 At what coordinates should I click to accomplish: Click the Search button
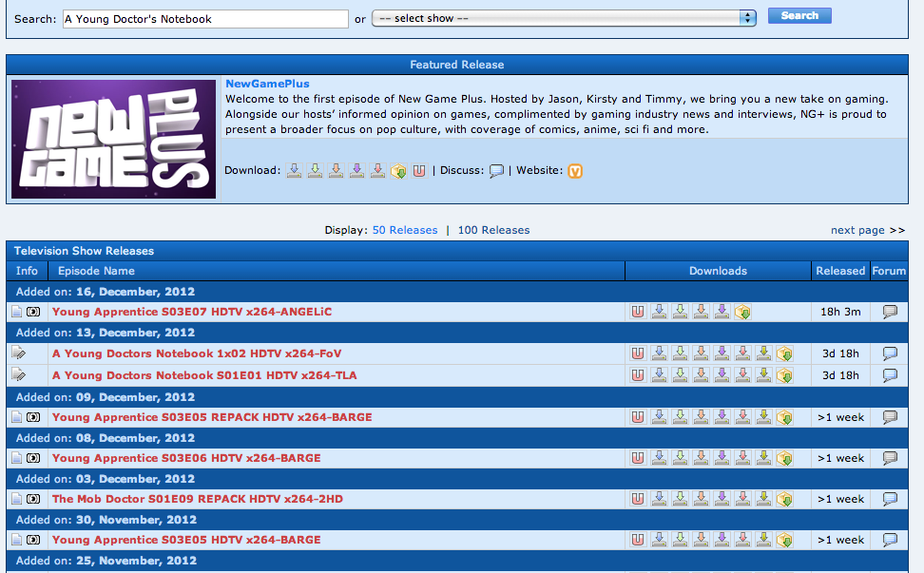click(x=799, y=16)
